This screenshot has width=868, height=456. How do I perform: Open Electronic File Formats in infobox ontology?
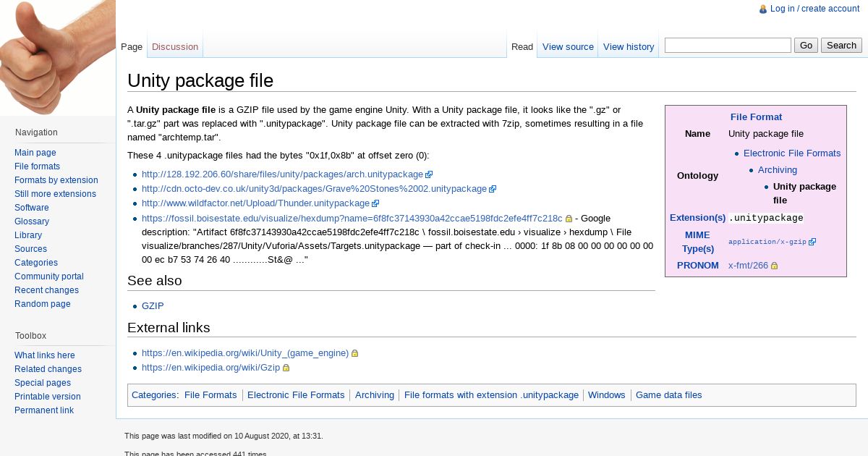coord(792,153)
